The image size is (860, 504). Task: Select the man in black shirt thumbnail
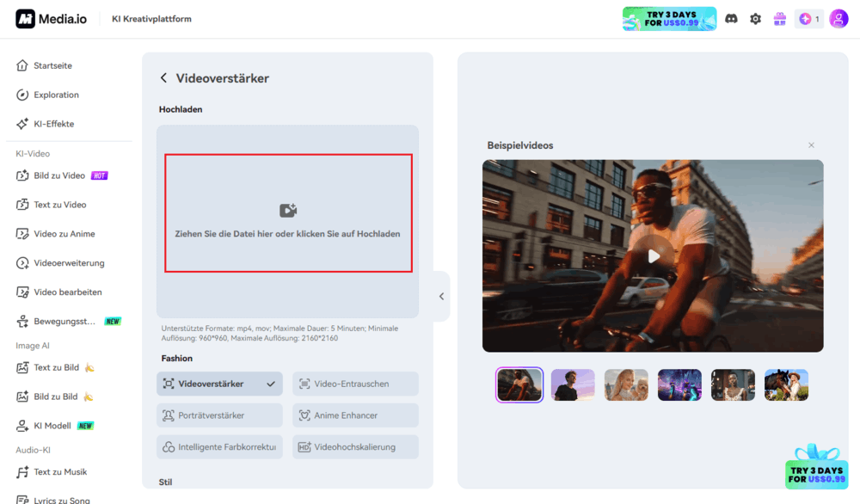(x=573, y=385)
